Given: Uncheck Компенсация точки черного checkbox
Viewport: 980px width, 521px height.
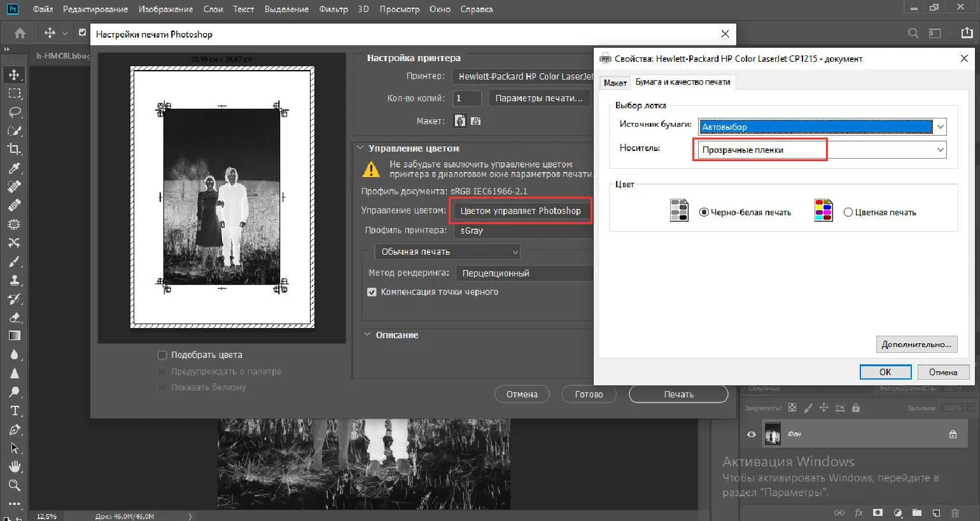Looking at the screenshot, I should point(372,292).
